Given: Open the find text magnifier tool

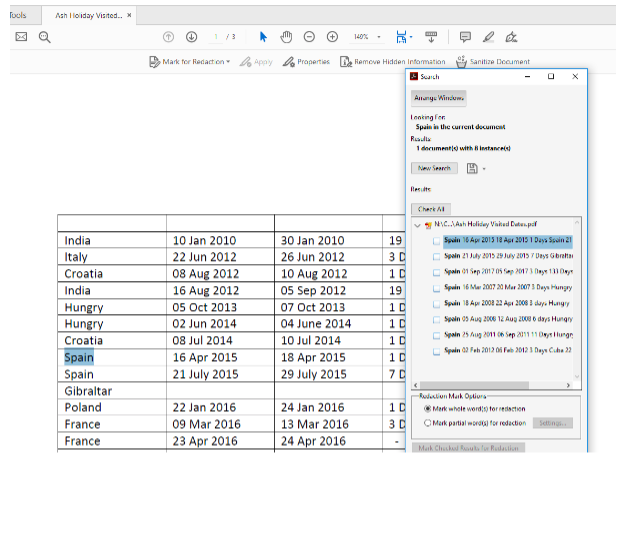Looking at the screenshot, I should tap(45, 37).
